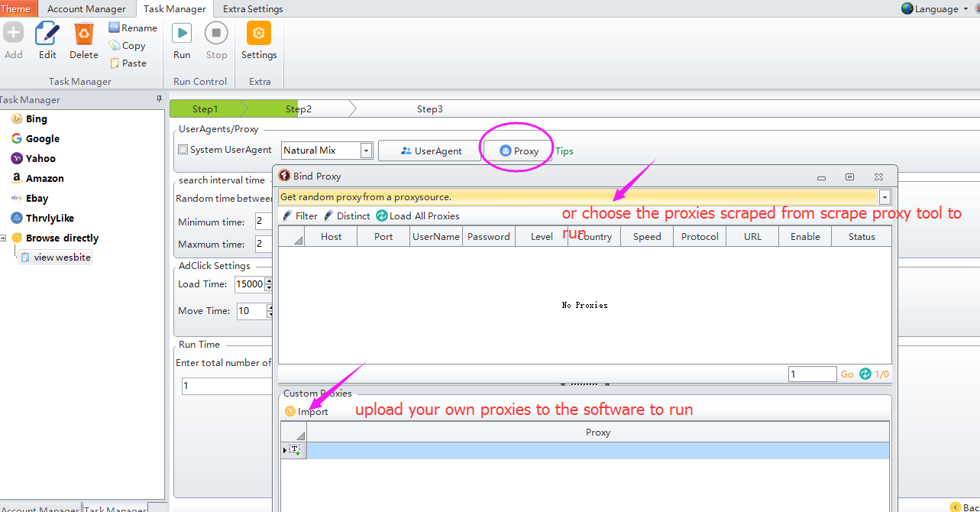Click the Load All Proxies refresh icon

pos(382,216)
